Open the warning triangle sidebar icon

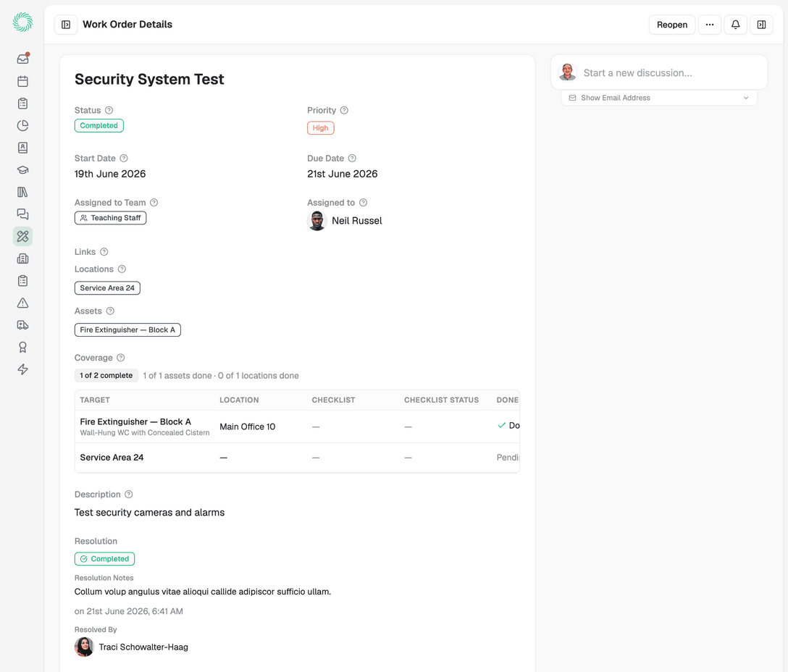coord(22,303)
